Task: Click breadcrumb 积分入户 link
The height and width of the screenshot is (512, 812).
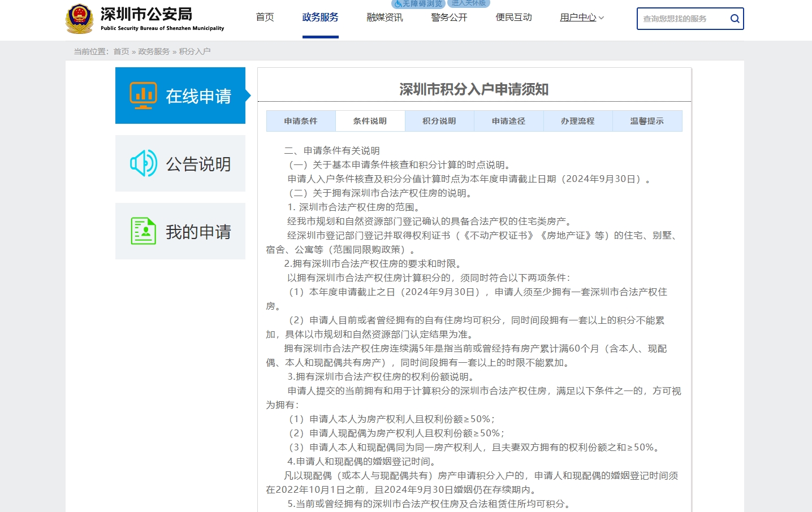Action: click(195, 51)
